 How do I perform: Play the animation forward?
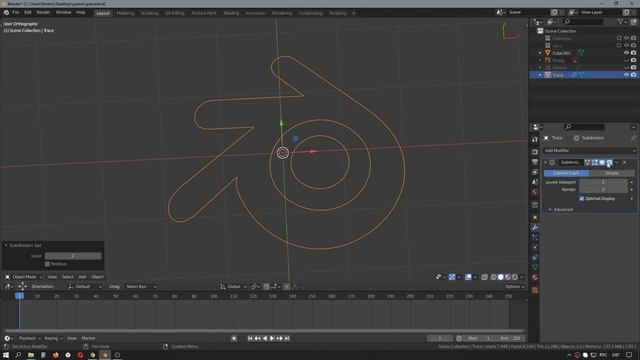coord(272,338)
